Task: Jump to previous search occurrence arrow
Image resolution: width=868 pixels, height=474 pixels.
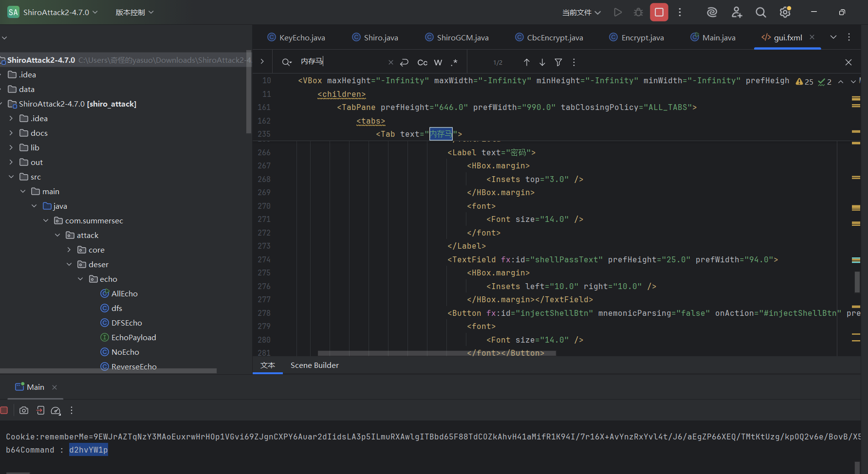Action: [527, 62]
